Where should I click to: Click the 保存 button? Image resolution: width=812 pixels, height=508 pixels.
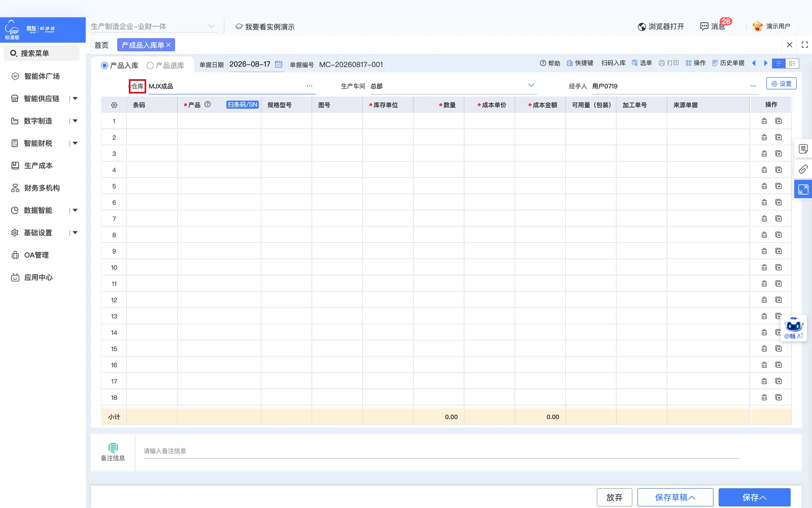pos(755,497)
